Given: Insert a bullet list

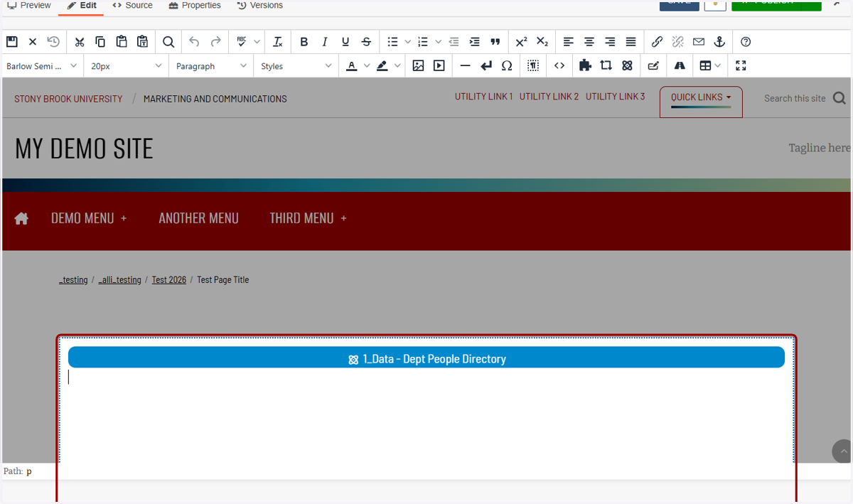Looking at the screenshot, I should (x=392, y=42).
